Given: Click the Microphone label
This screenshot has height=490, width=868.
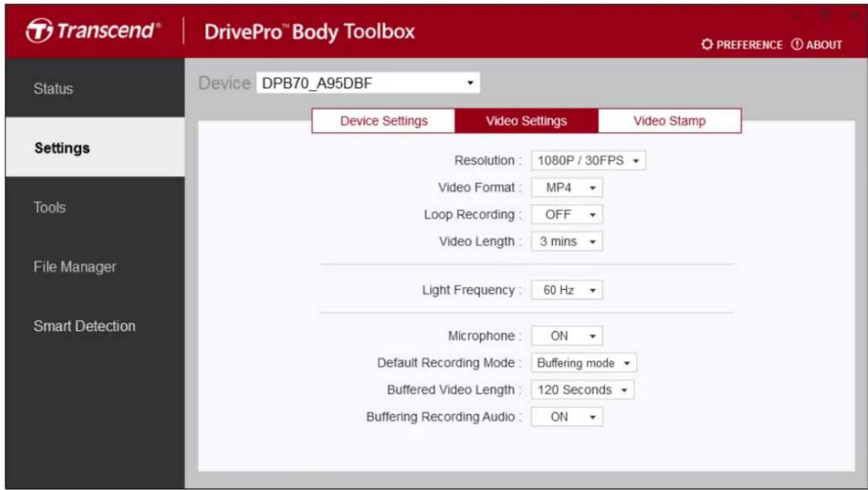Looking at the screenshot, I should click(x=486, y=336).
